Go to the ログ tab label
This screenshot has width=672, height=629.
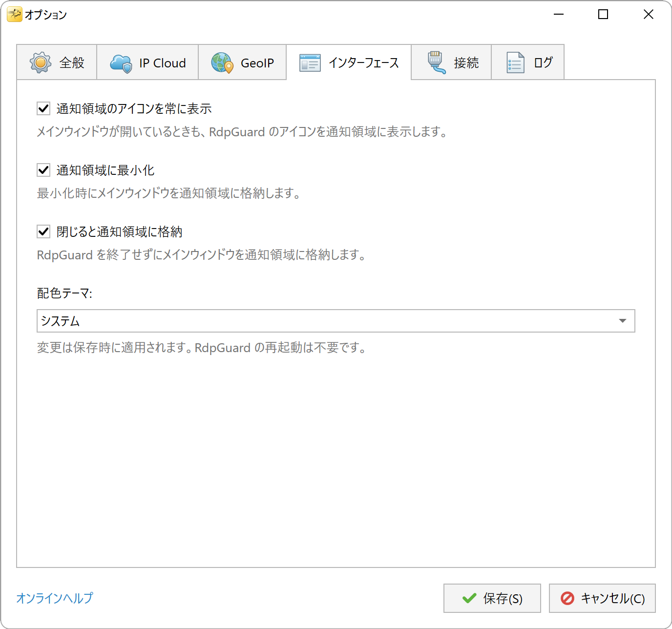point(543,63)
